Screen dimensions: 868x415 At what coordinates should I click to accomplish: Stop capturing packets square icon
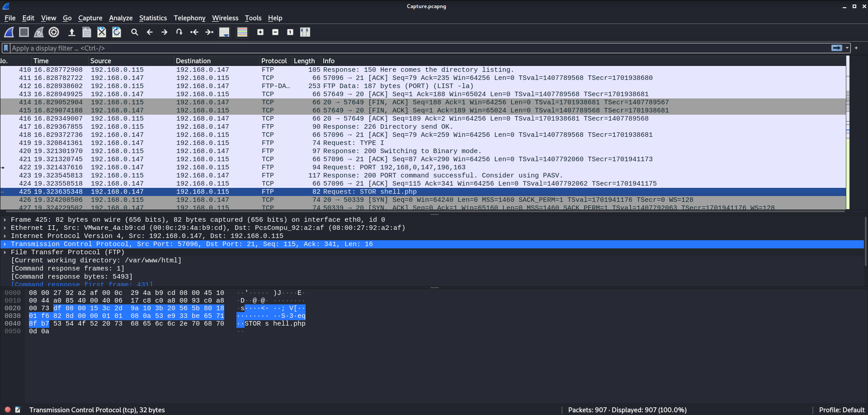pyautogui.click(x=24, y=32)
